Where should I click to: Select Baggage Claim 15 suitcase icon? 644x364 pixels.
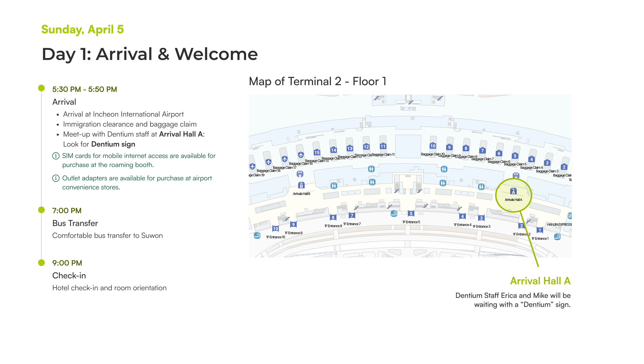click(x=317, y=152)
